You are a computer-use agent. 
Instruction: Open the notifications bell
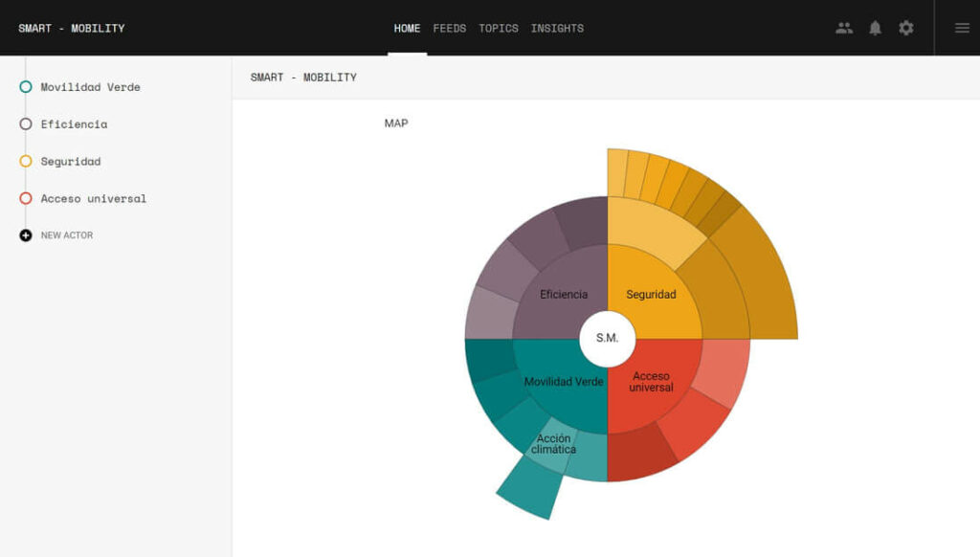(x=875, y=28)
